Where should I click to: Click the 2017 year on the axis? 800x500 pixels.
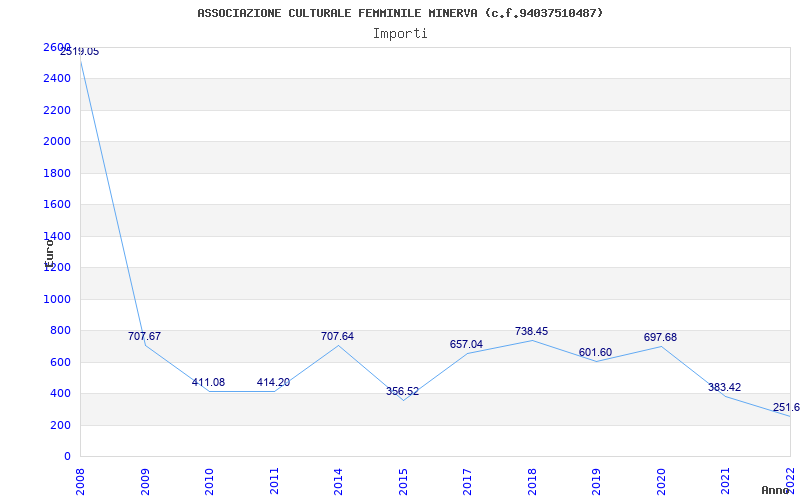click(x=467, y=480)
